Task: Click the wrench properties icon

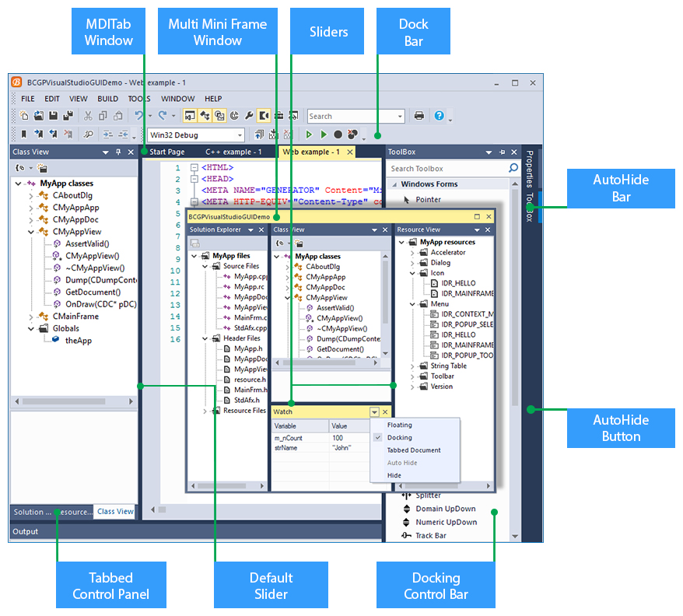Action: pyautogui.click(x=249, y=115)
